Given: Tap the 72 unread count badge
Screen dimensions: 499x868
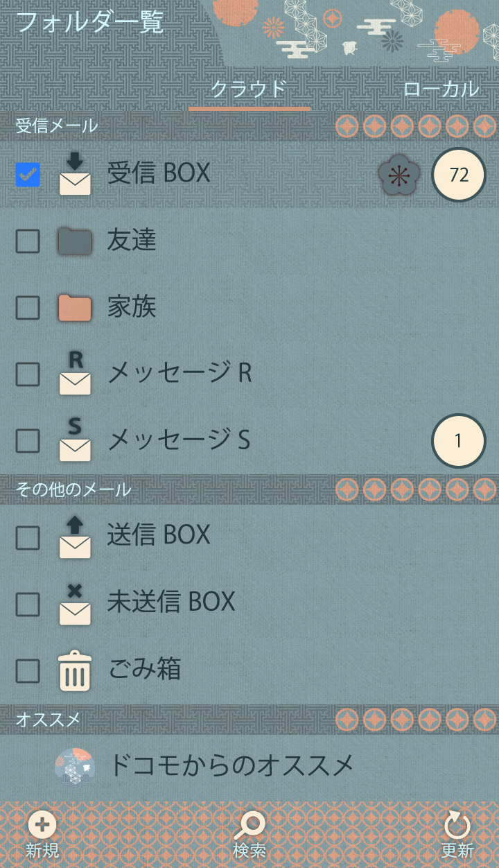Looking at the screenshot, I should (x=459, y=175).
